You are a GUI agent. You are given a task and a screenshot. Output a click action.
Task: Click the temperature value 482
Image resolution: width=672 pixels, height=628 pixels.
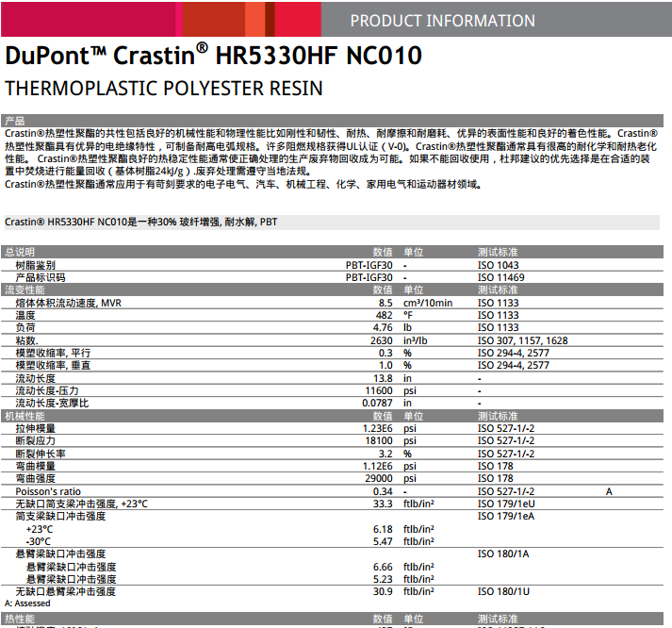384,315
